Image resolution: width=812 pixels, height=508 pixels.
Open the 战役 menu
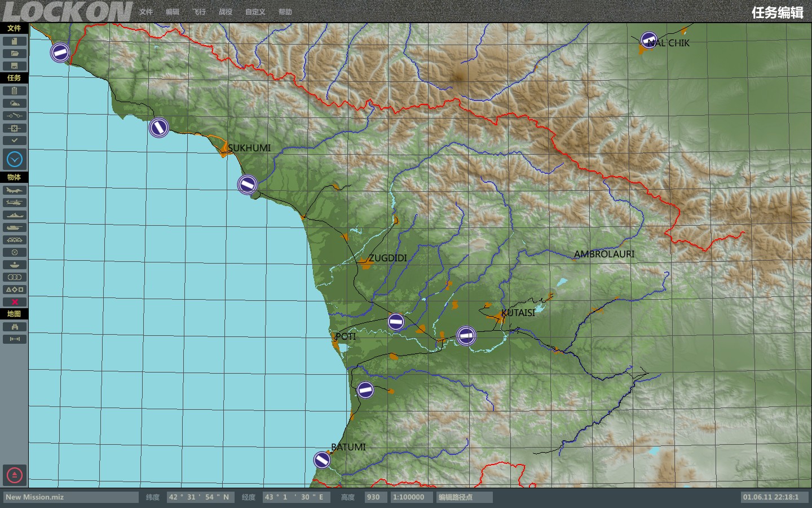226,12
